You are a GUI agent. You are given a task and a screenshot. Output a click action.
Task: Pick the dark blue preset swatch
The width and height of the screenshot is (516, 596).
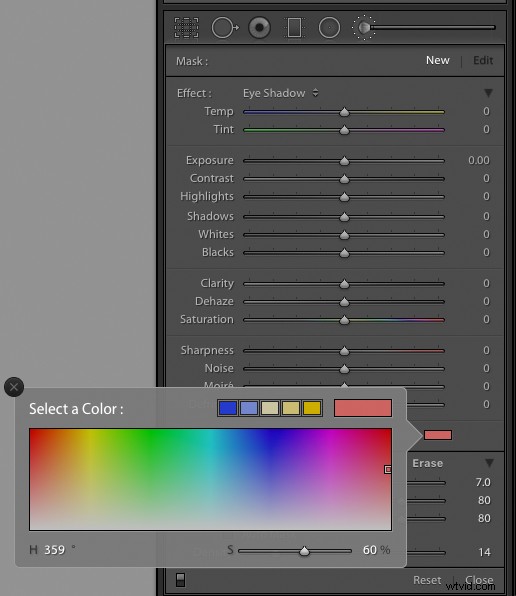click(228, 408)
